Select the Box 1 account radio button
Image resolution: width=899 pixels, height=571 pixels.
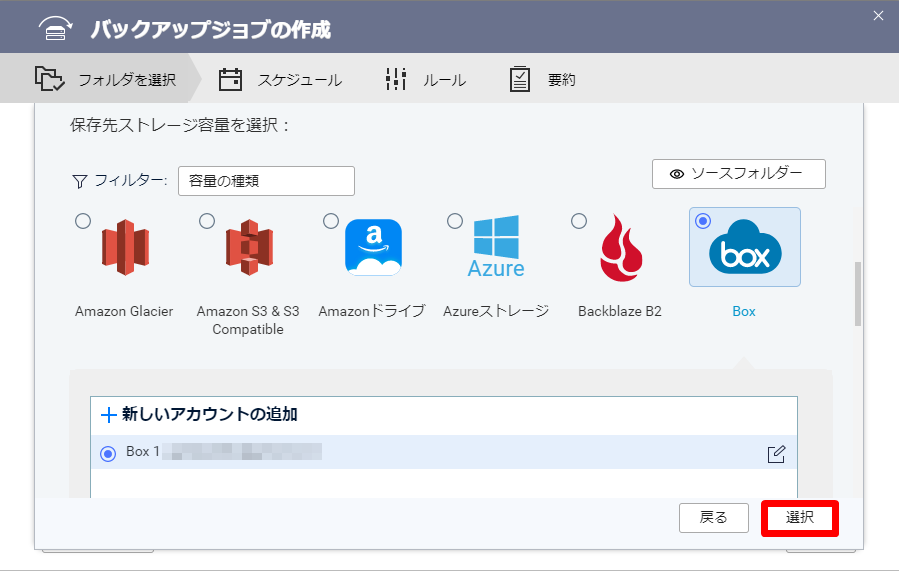[x=108, y=454]
